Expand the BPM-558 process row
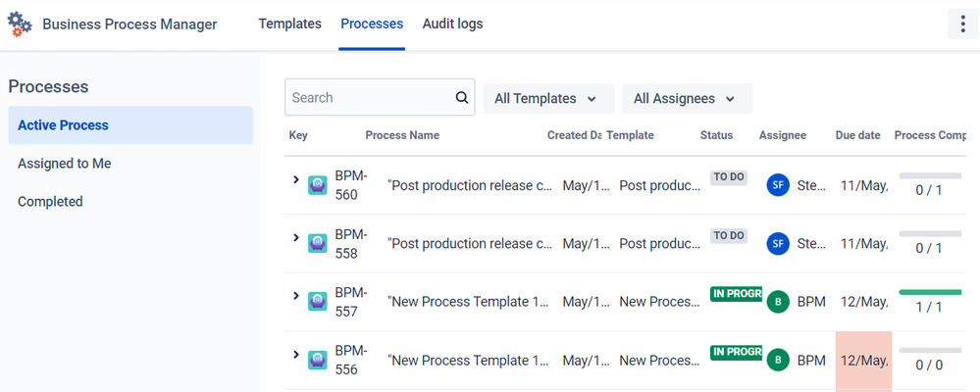 (x=296, y=237)
